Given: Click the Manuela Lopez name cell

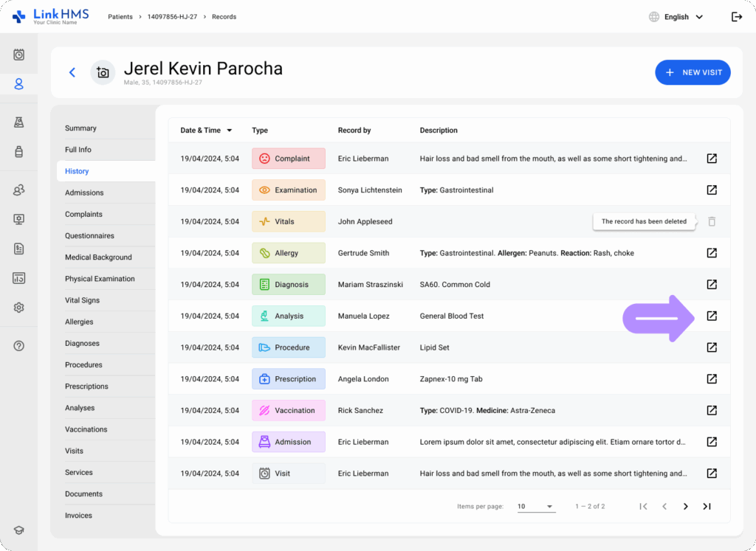Looking at the screenshot, I should click(x=363, y=316).
